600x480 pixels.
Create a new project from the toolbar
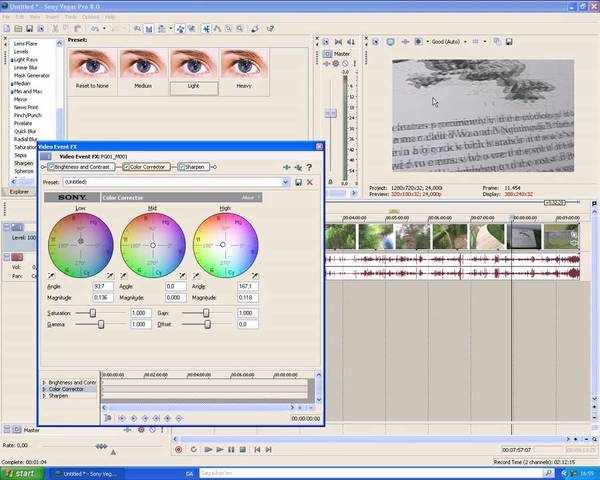[7, 29]
